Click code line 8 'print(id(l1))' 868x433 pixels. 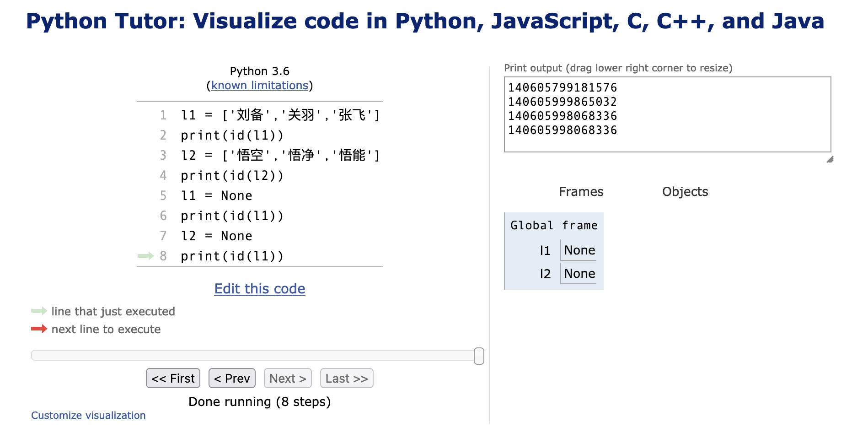point(232,256)
